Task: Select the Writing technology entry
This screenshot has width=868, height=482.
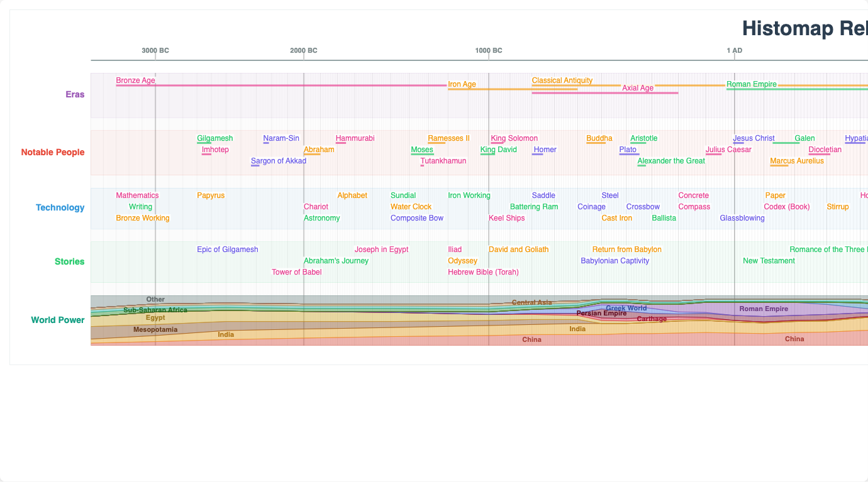Action: click(140, 206)
